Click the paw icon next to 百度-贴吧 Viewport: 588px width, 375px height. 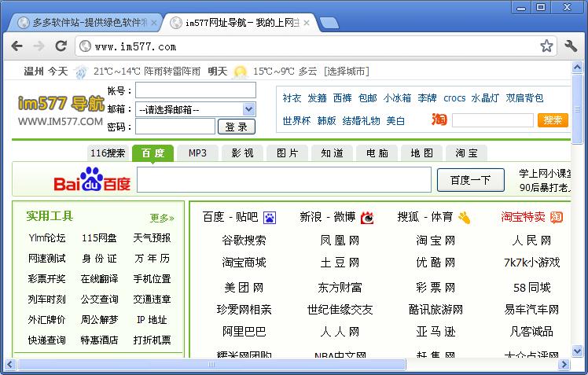(270, 218)
